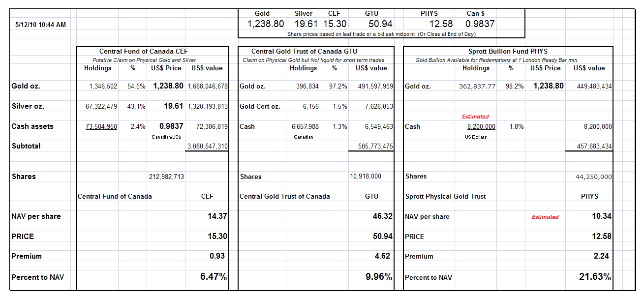Select the Sprott Physical Gold Trust label
Image resolution: width=644 pixels, height=297 pixels.
[445, 196]
